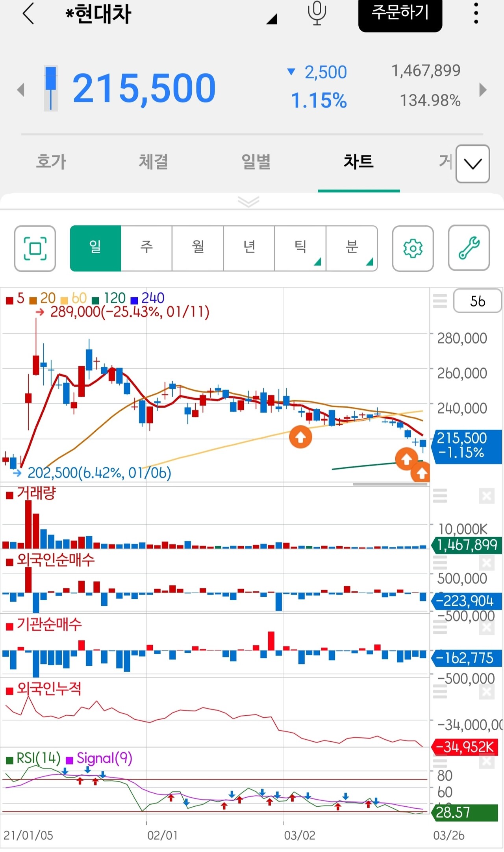
Task: Activate the microphone voice search
Action: tap(317, 14)
